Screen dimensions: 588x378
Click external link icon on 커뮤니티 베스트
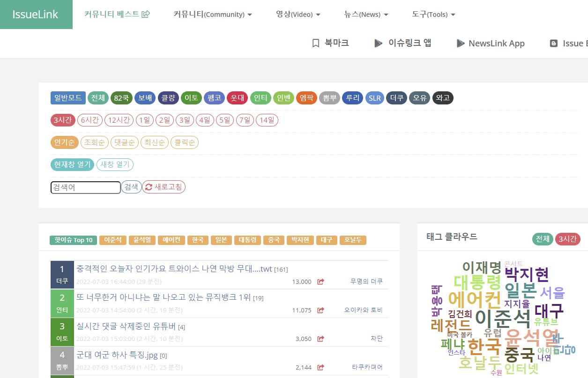point(146,14)
